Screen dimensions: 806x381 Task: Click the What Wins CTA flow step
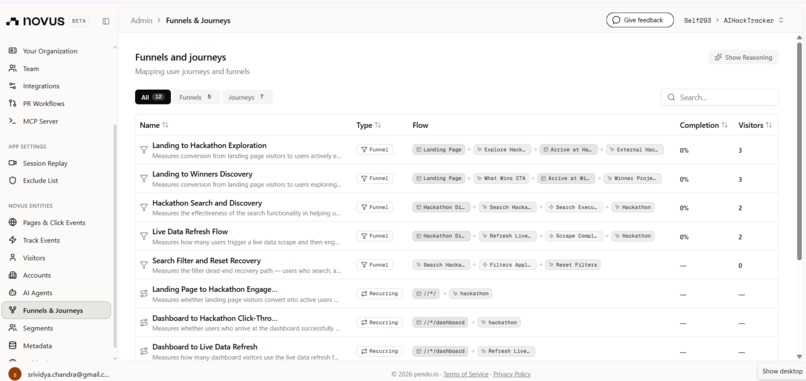(501, 178)
